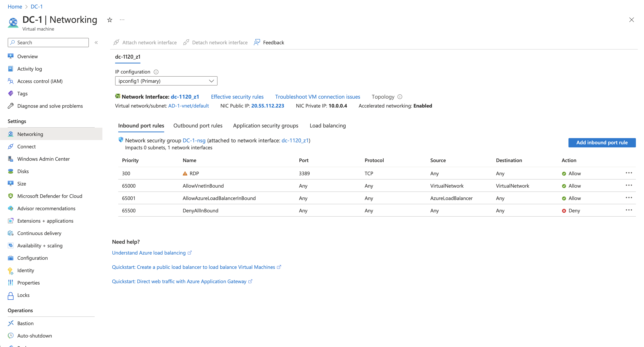Click the Connect plug icon in sidebar
644x347 pixels.
click(10, 146)
